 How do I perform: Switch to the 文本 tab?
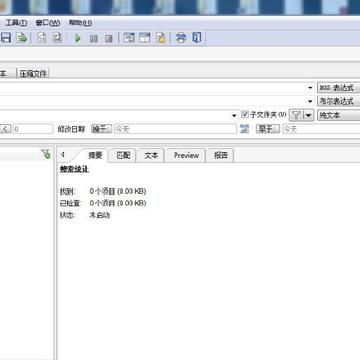pyautogui.click(x=151, y=155)
